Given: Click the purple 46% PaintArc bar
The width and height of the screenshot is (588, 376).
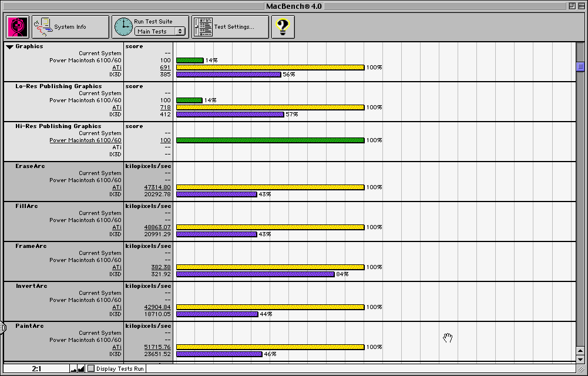Looking at the screenshot, I should 219,354.
